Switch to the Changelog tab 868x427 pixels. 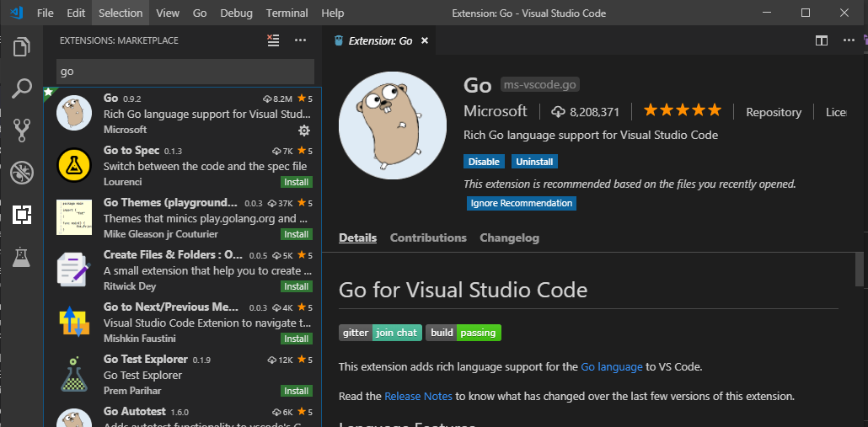(x=509, y=238)
